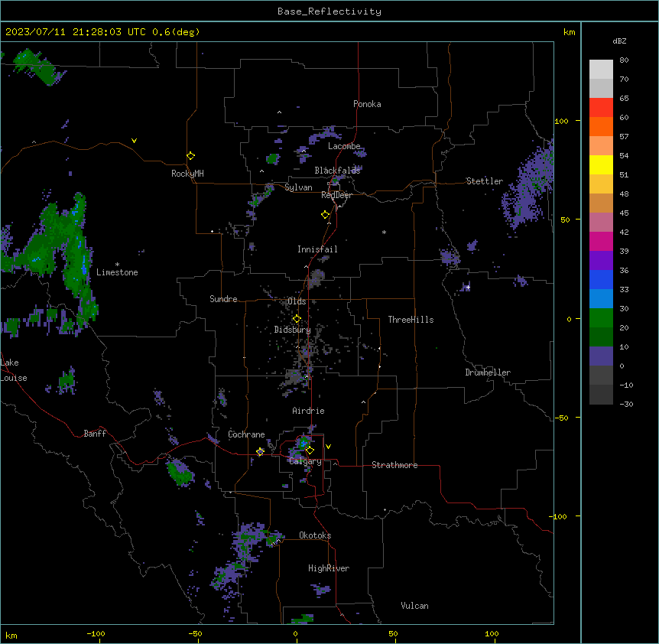Click the RedDeer city label
This screenshot has height=644, width=659.
point(336,195)
